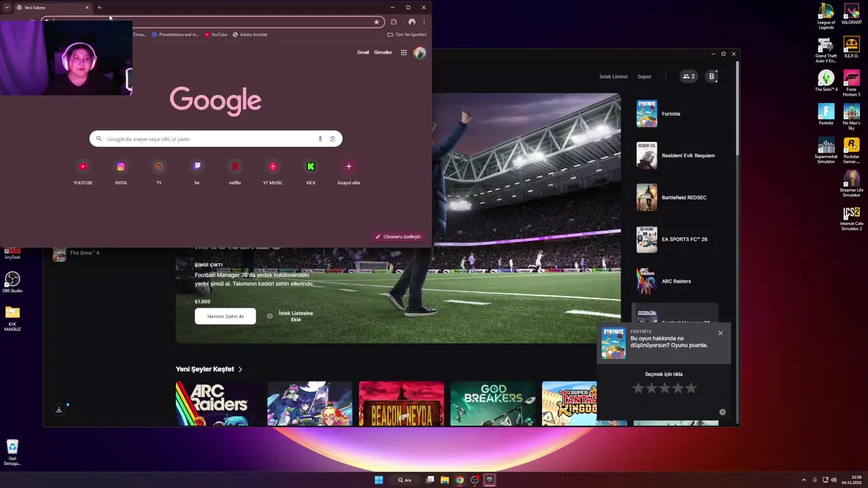Open Forza Horizon 5 desktop icon
The image size is (868, 488).
(852, 83)
